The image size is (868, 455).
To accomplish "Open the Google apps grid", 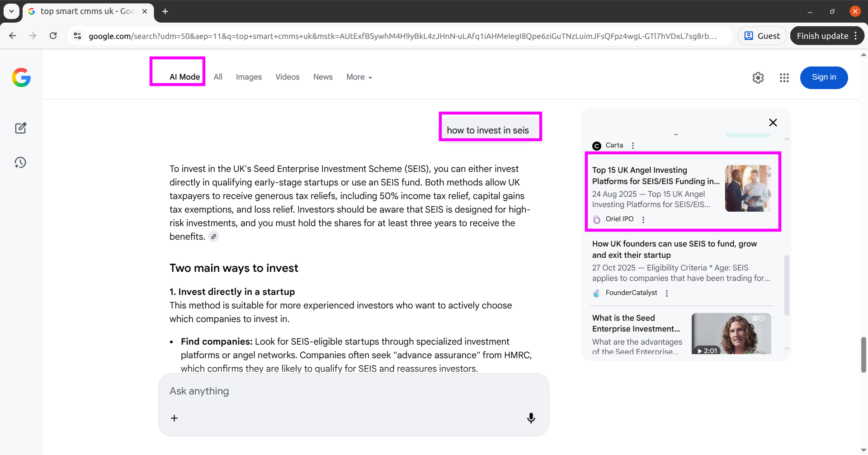I will tap(784, 77).
